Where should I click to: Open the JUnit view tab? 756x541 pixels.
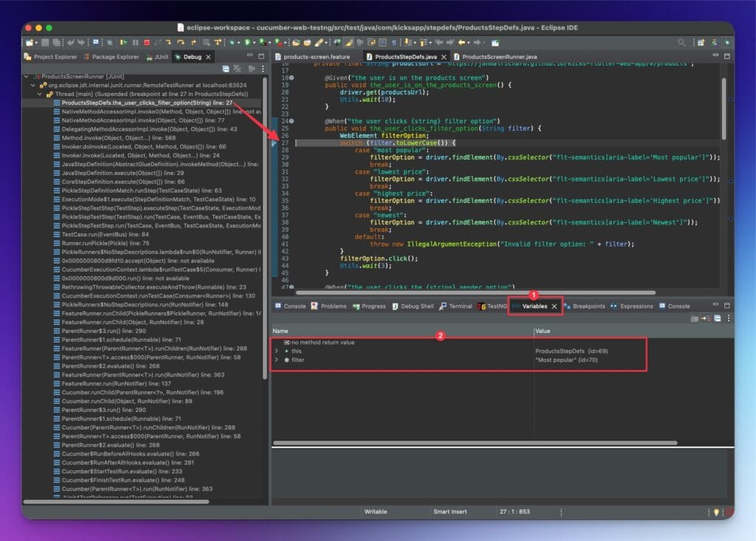157,56
